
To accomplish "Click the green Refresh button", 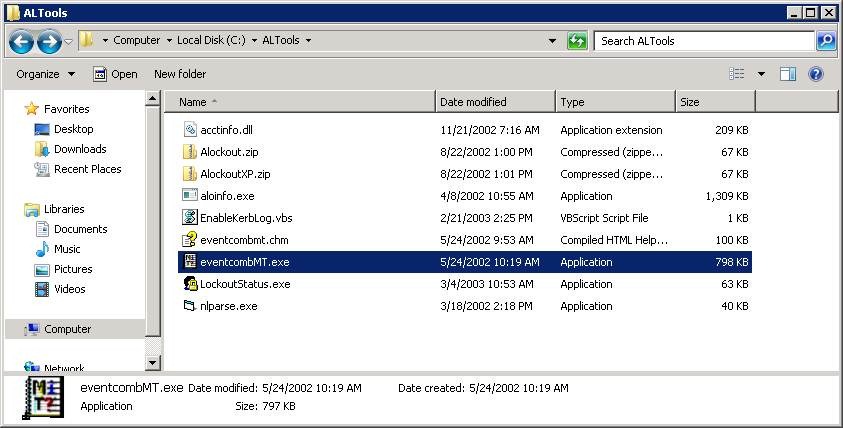I will point(577,41).
